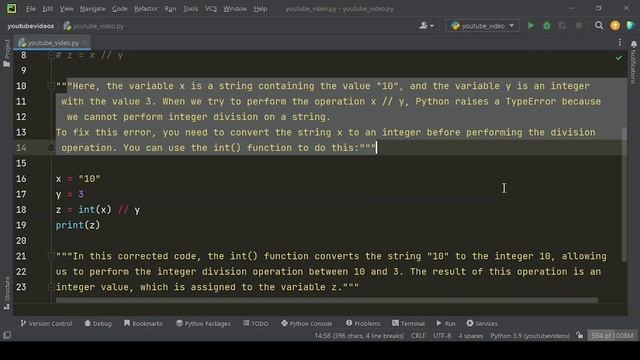Run youtube_video with green play button
This screenshot has height=360, width=640.
pos(531,26)
